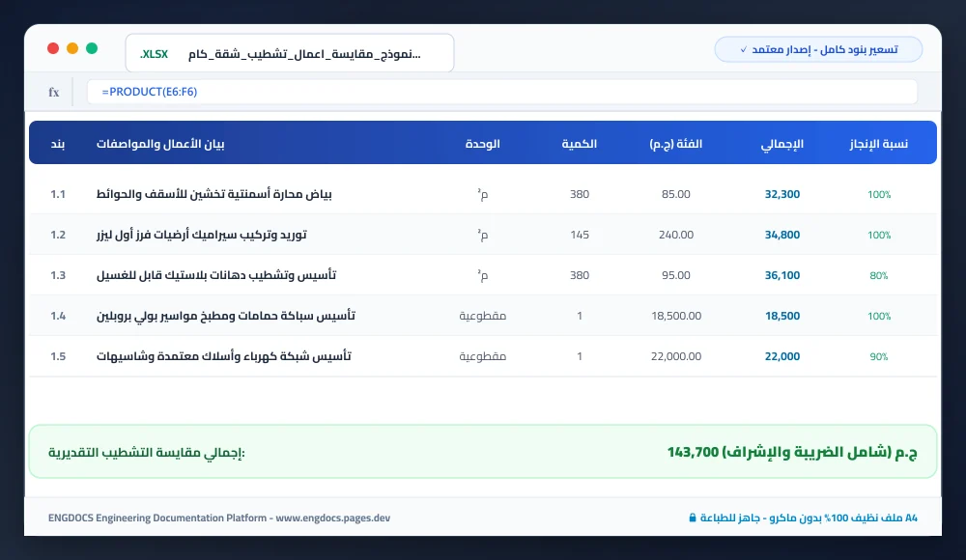966x560 pixels.
Task: Click description 'بياض محارة أسمنتية تخشين للأسقف والحوائط'
Action: point(213,194)
